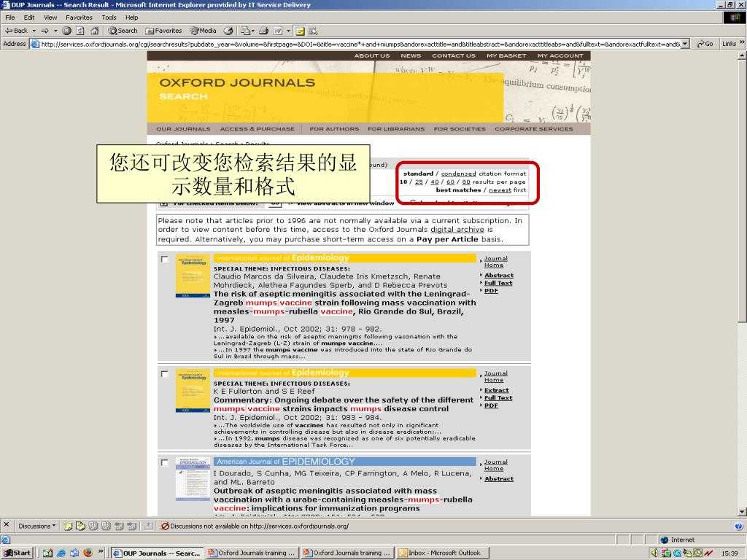
Task: Open the Help menu
Action: [131, 17]
